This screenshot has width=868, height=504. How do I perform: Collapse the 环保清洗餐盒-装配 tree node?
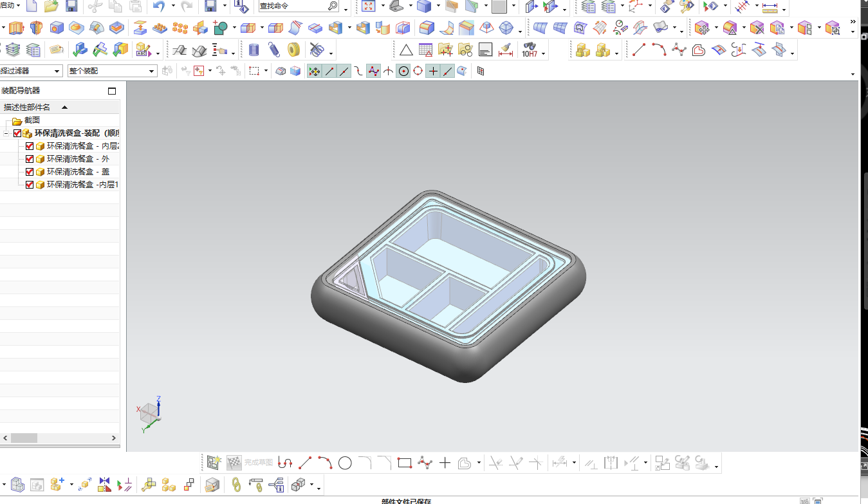[6, 133]
